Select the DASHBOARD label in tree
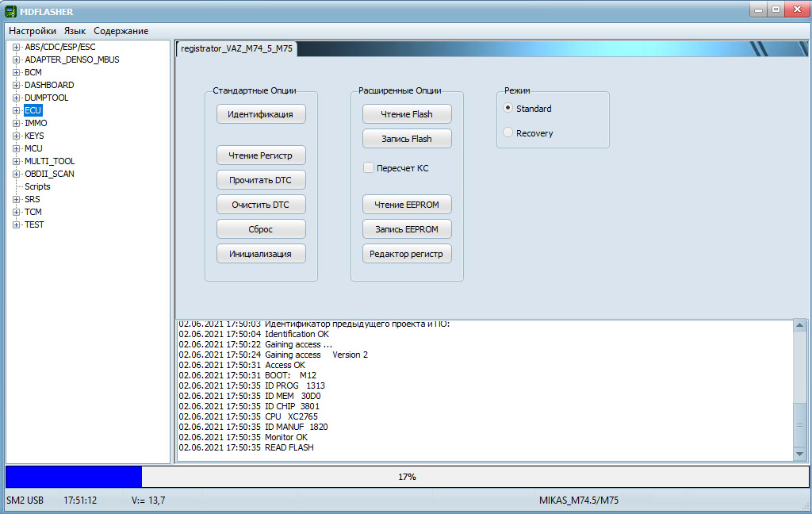Screen dimensions: 812x514 click(x=49, y=85)
